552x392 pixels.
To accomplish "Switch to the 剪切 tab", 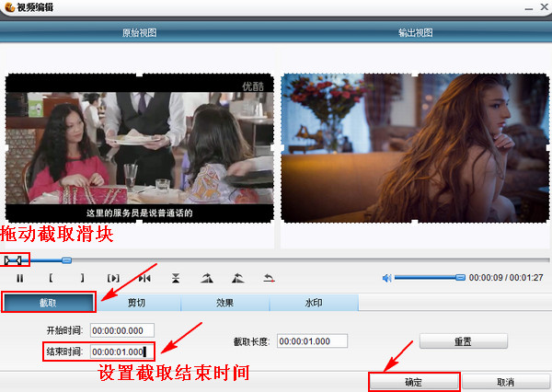I will click(x=137, y=303).
